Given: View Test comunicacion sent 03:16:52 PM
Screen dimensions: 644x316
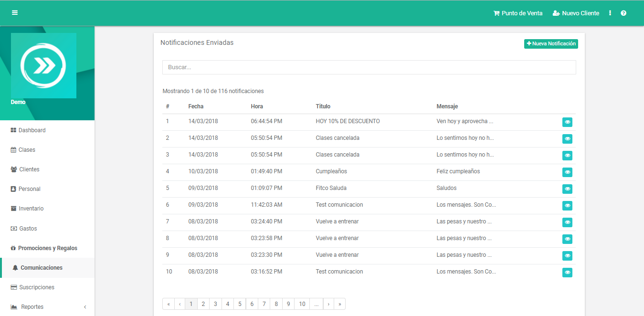Looking at the screenshot, I should point(567,273).
